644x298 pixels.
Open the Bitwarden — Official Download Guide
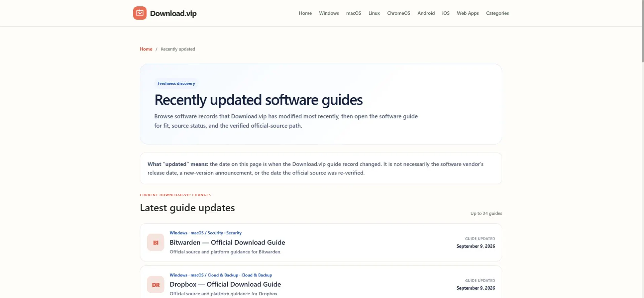tap(227, 243)
